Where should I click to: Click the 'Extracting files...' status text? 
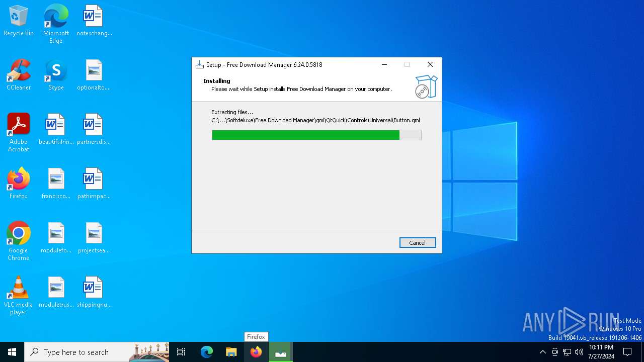point(232,112)
